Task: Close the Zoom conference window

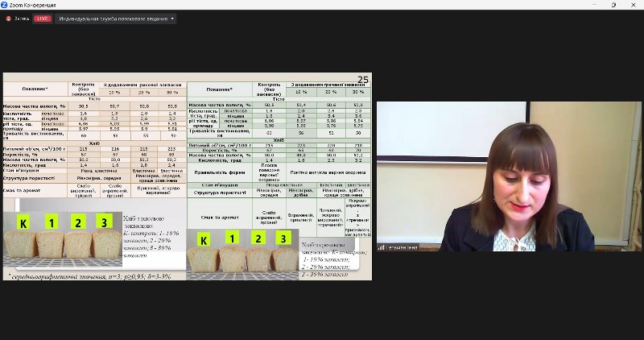Action: tap(634, 5)
